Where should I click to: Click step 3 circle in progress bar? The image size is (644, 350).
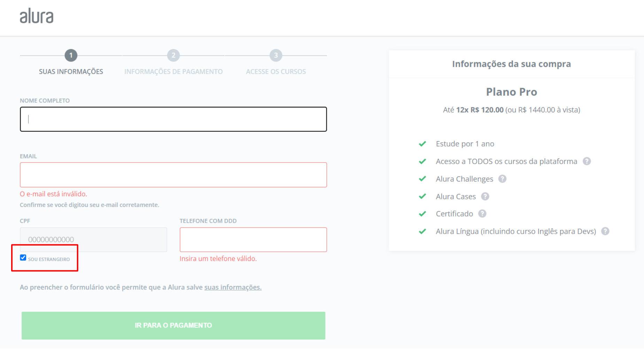click(x=276, y=55)
